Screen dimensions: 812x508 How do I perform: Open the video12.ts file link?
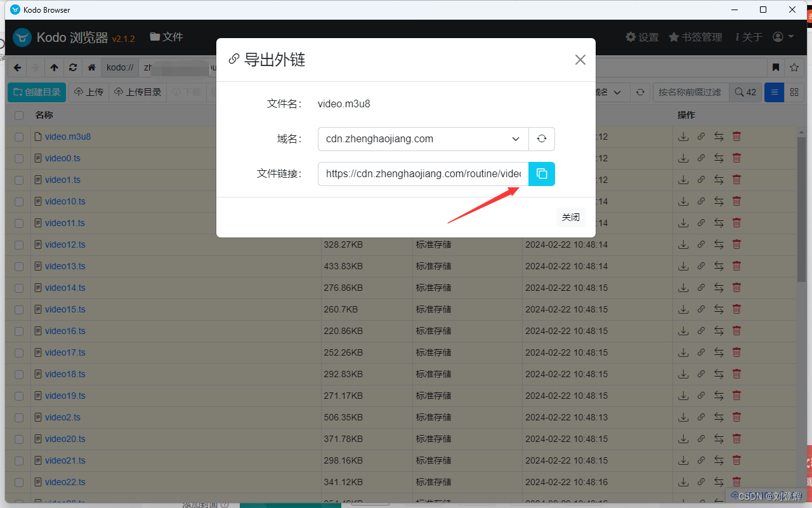[x=65, y=244]
